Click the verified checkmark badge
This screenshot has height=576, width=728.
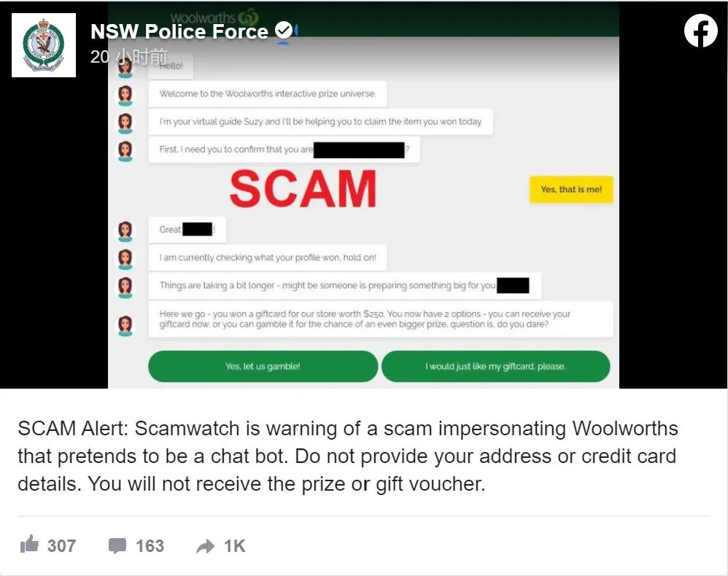coord(283,30)
